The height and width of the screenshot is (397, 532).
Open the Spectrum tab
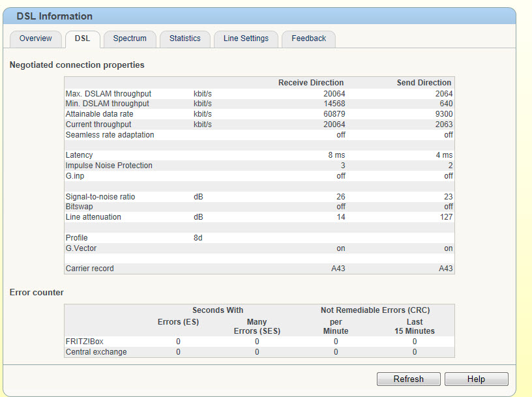coord(130,38)
